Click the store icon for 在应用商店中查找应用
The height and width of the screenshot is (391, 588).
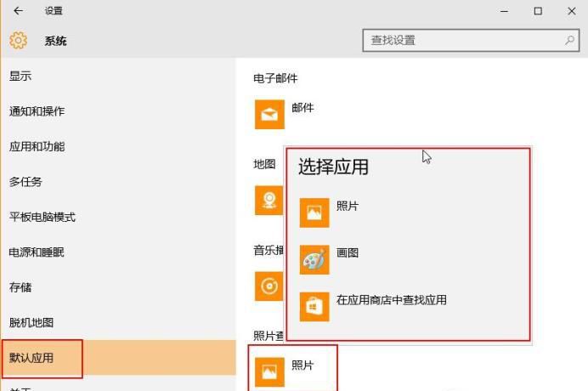[x=314, y=306]
